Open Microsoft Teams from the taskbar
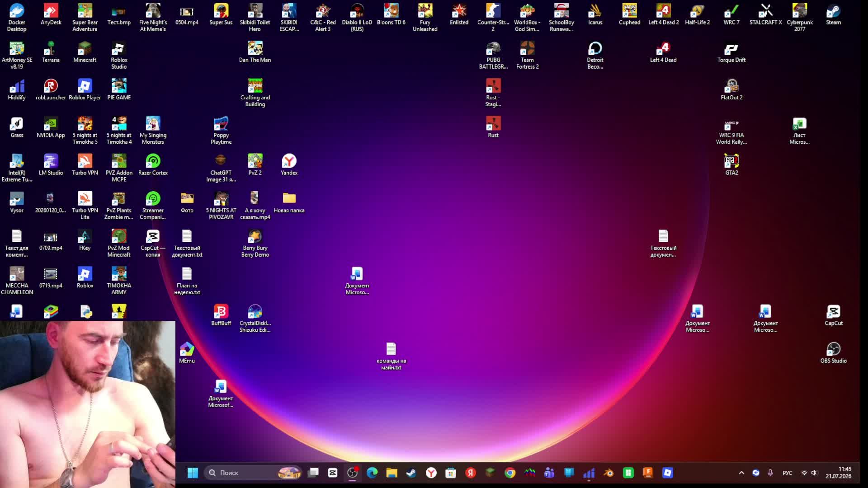 click(x=549, y=473)
